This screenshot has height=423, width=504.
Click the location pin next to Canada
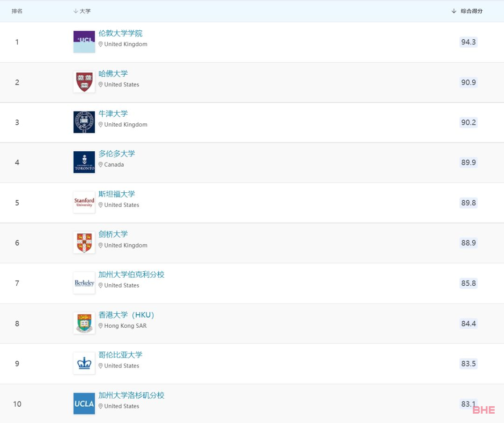pos(101,165)
